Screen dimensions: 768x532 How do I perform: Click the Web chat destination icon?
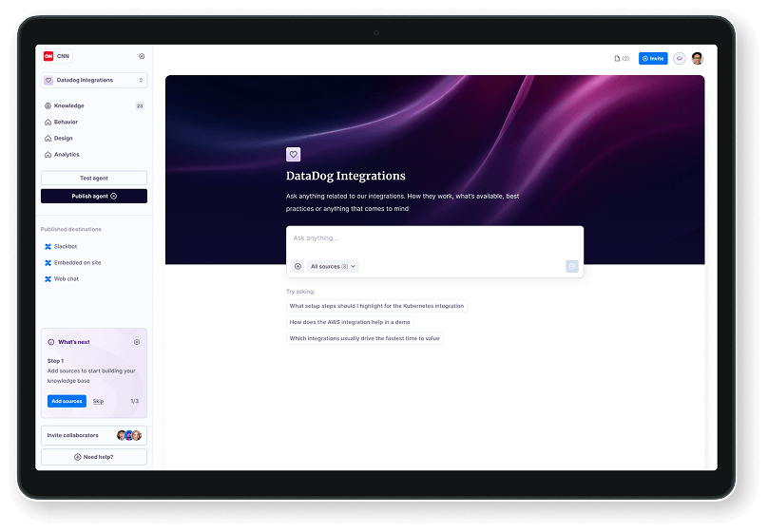click(48, 278)
